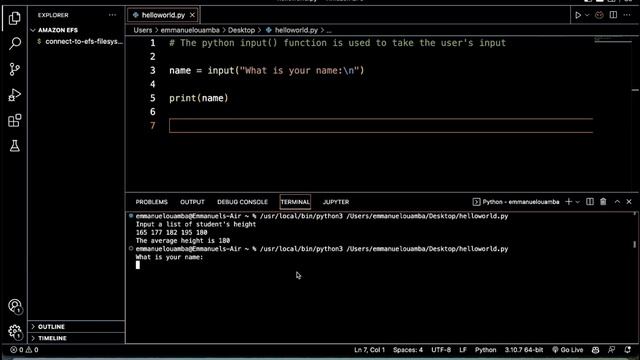Open the new terminal launch profile dropdown
640x360 pixels.
pyautogui.click(x=578, y=202)
